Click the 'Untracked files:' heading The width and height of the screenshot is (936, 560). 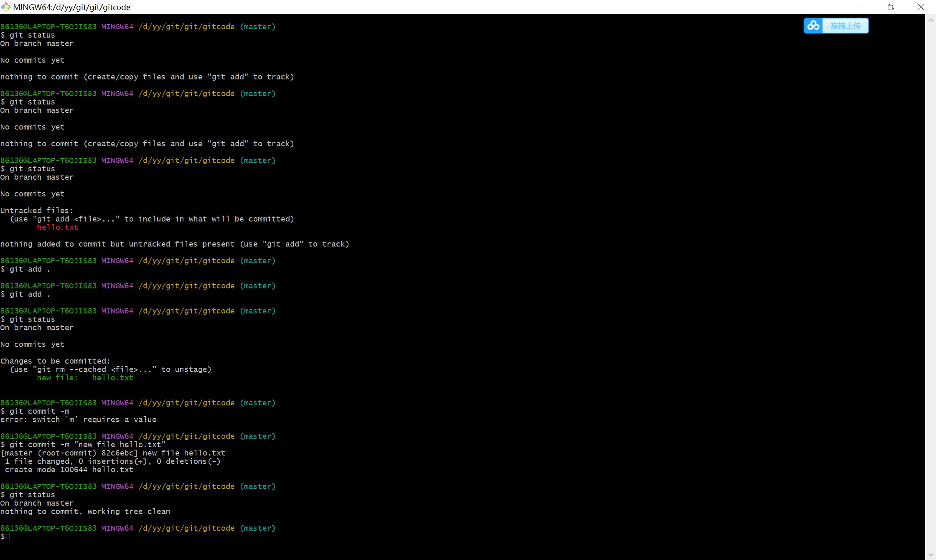37,211
